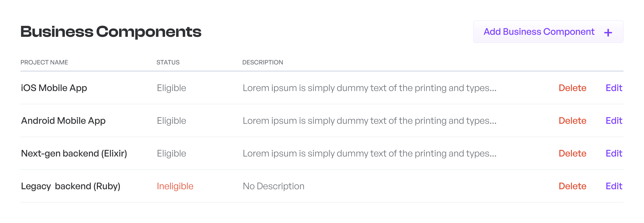Click the plus icon beside Add Business Component
The width and height of the screenshot is (644, 223).
tap(608, 33)
